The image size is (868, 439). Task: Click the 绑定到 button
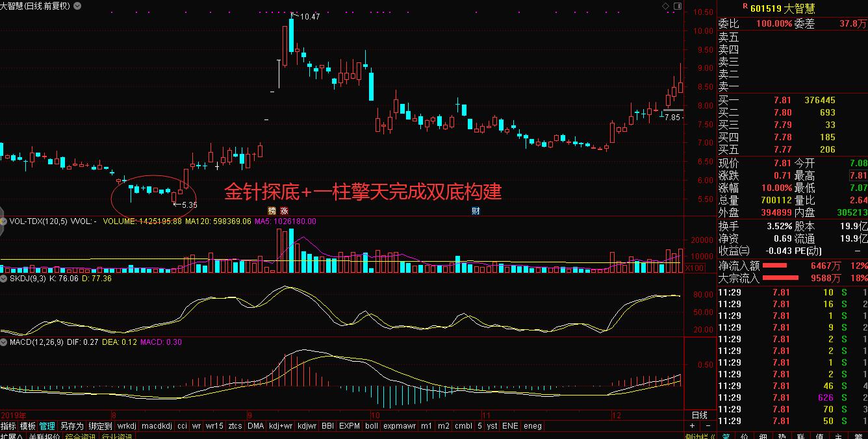[100, 426]
